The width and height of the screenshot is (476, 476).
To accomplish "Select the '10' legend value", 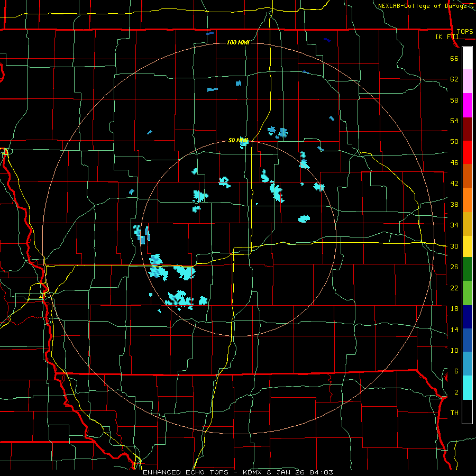I will [454, 351].
